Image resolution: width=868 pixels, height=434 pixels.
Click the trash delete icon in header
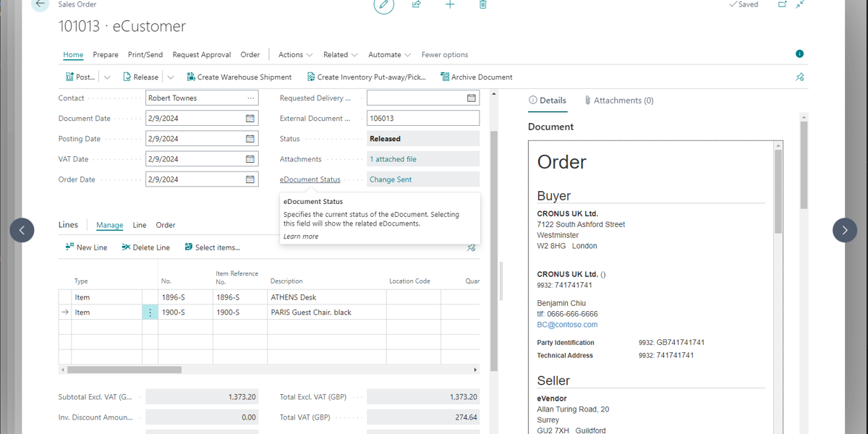(482, 4)
